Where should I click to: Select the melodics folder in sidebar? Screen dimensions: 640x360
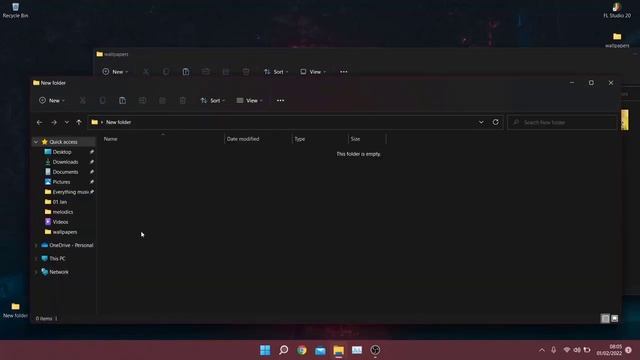(x=63, y=212)
